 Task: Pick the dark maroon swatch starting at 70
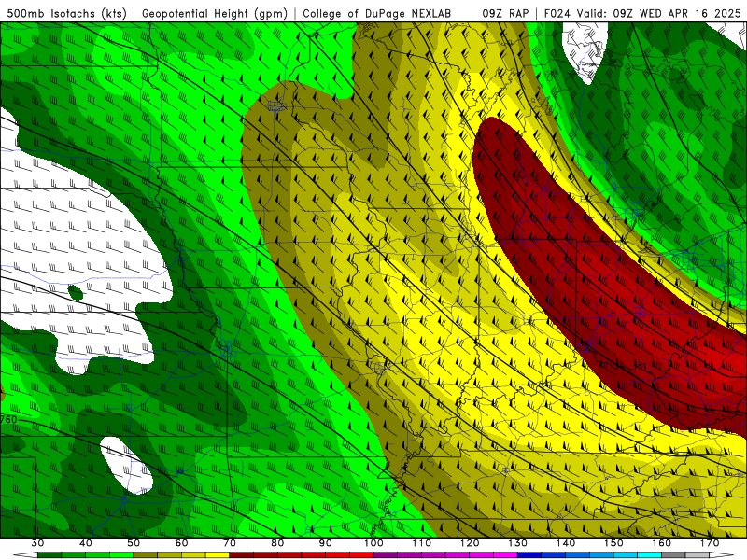tap(242, 554)
